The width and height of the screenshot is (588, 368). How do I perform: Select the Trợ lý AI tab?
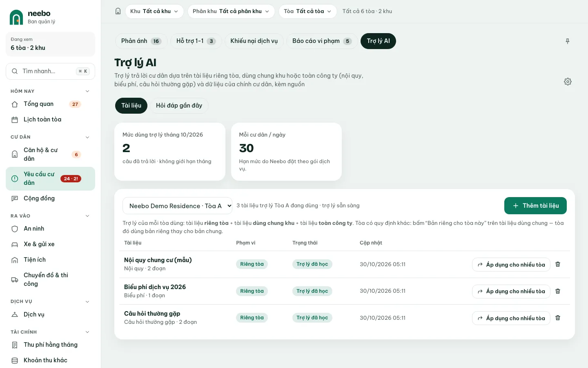pyautogui.click(x=378, y=41)
